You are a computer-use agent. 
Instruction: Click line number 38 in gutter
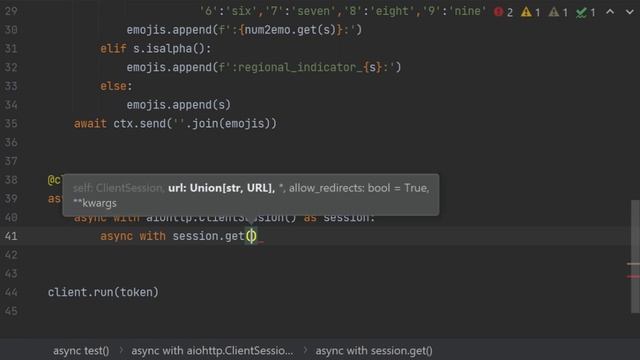pyautogui.click(x=11, y=180)
